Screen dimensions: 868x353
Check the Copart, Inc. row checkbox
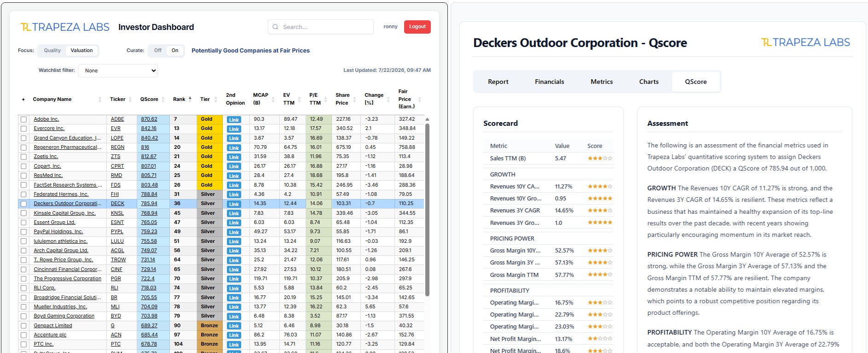point(23,166)
